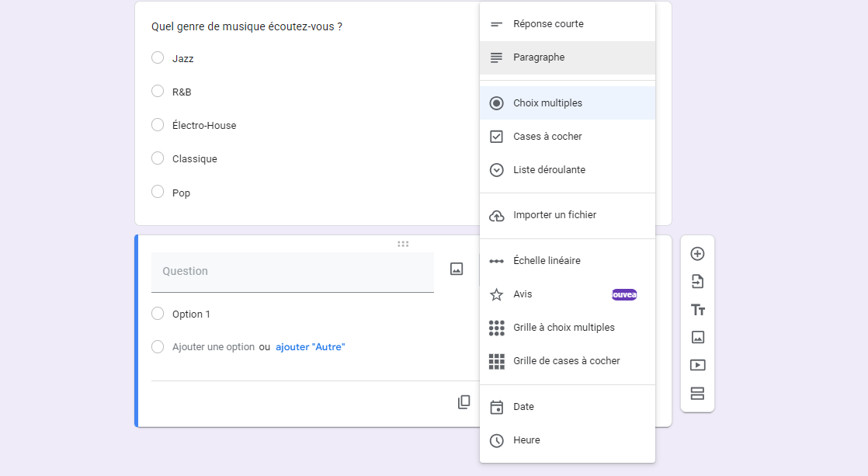Viewport: 868px width, 476px height.
Task: Click the image icon beside the question field
Action: click(x=457, y=269)
